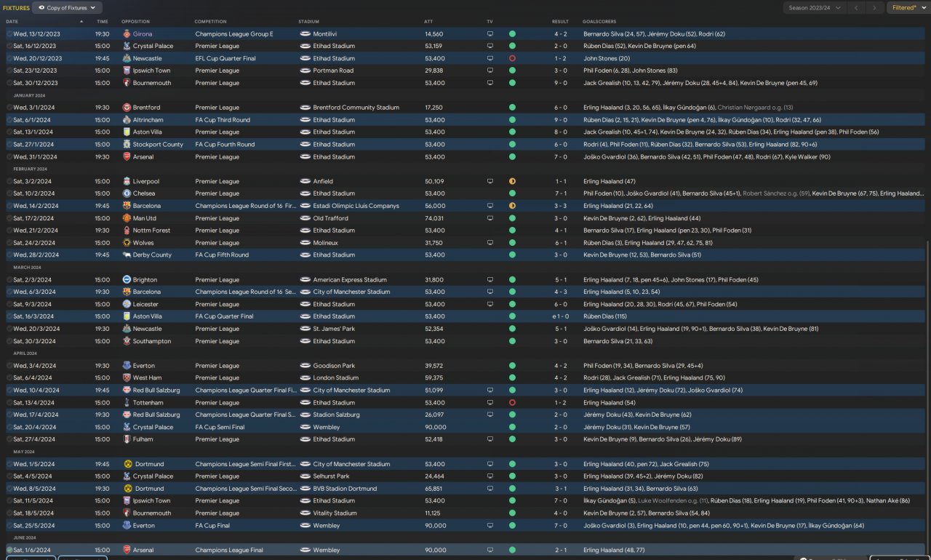This screenshot has height=560, width=931.
Task: Click the Fulham club crest icon
Action: pos(127,439)
